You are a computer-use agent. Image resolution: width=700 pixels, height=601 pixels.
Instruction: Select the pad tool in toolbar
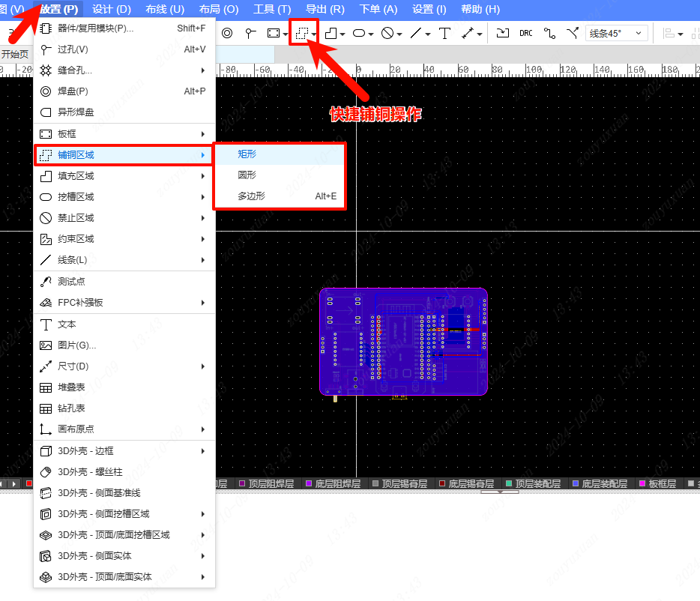227,33
